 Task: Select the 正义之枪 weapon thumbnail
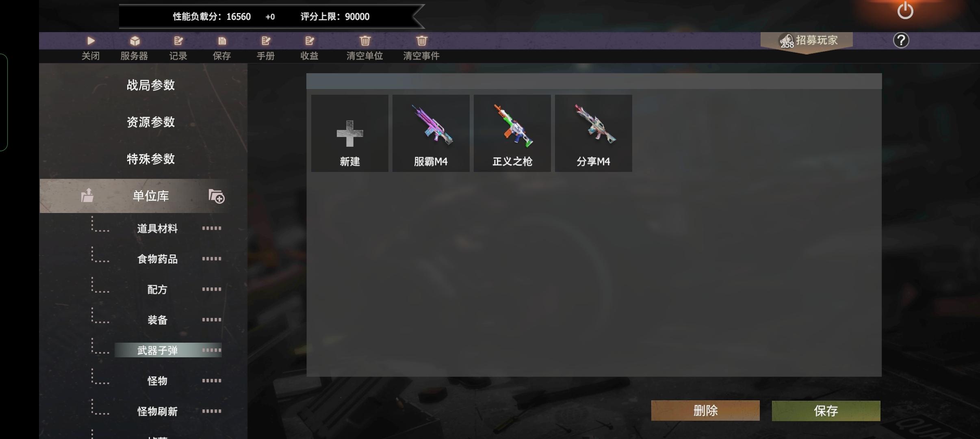[x=512, y=133]
